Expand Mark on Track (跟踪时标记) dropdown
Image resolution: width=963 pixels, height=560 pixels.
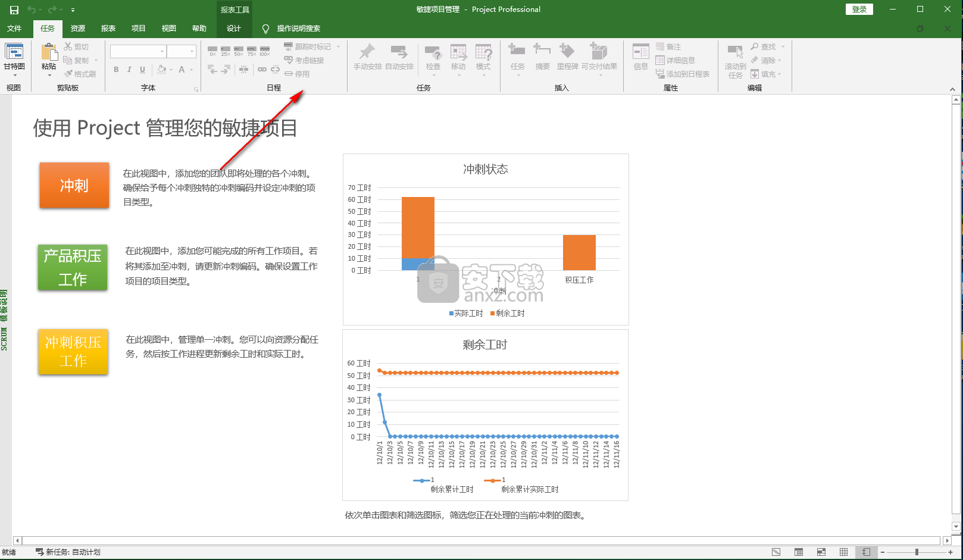tap(339, 46)
